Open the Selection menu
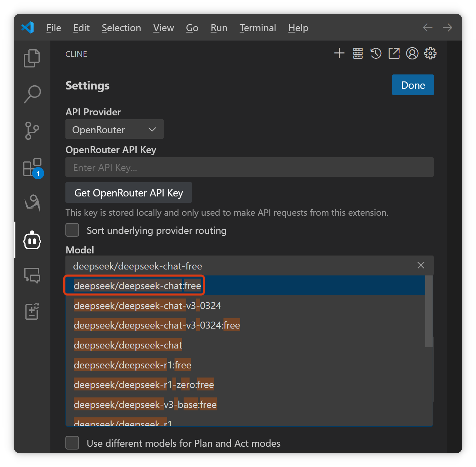 point(121,28)
